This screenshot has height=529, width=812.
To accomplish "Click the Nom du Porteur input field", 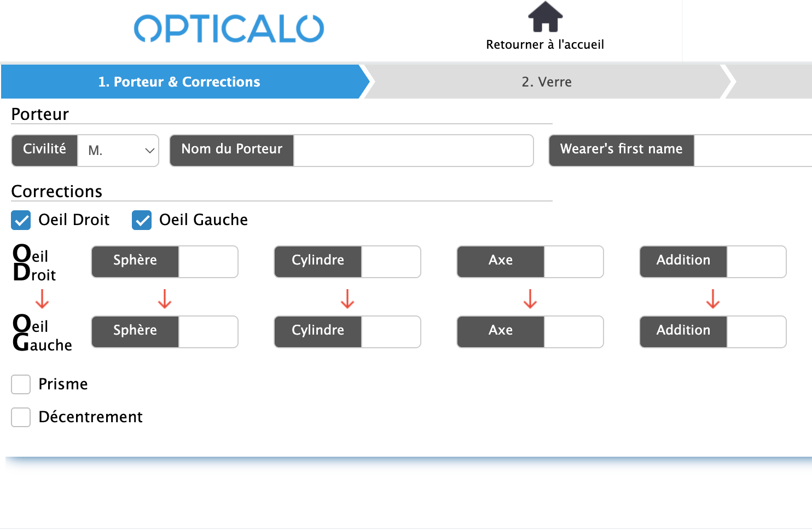I will point(413,151).
